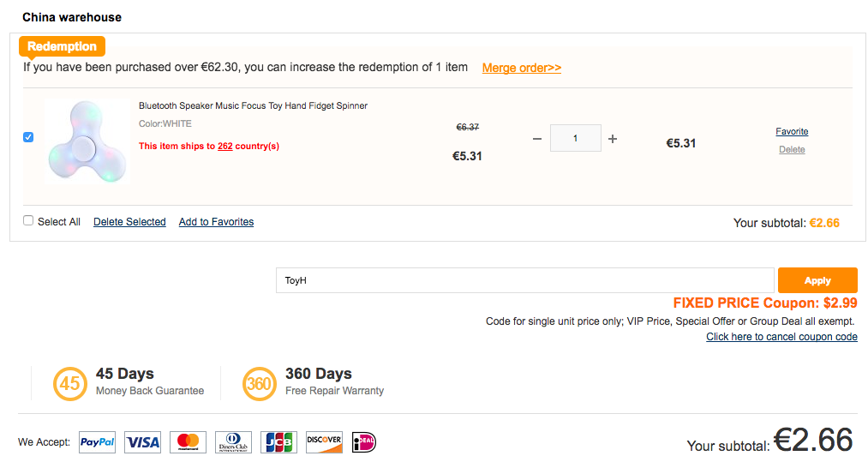Viewport: 868px width, 468px height.
Task: Click the coupon code input field
Action: point(525,280)
